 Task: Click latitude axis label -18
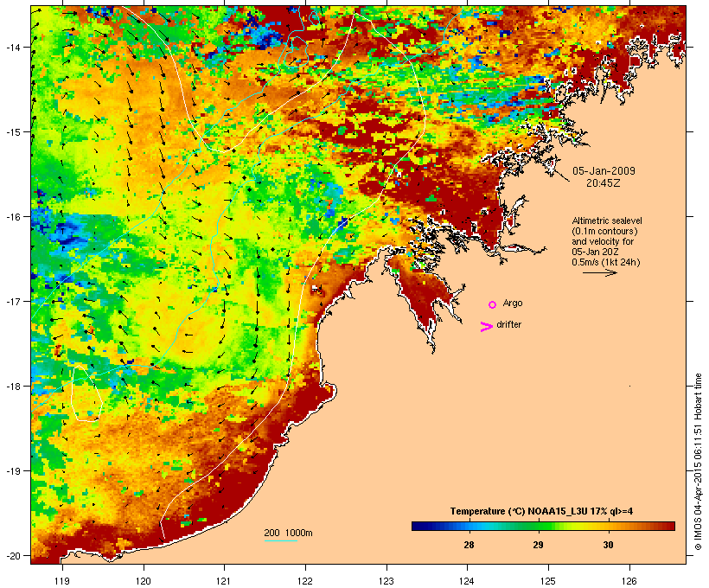12,387
